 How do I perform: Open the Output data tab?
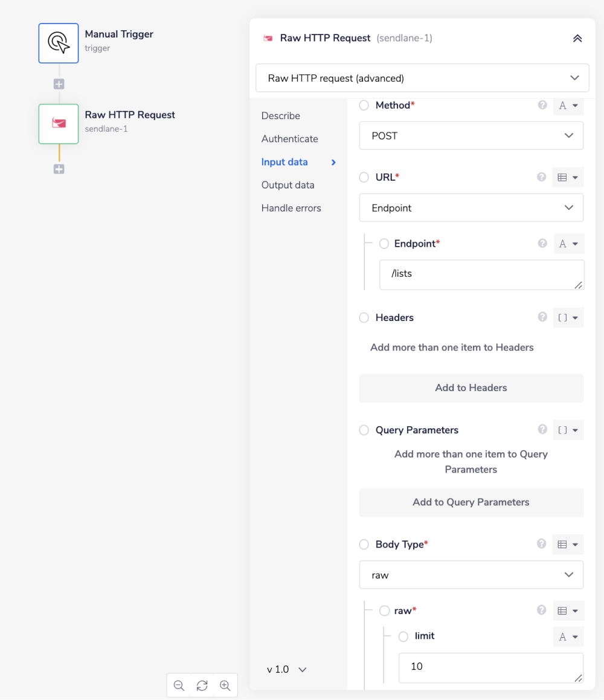click(x=288, y=185)
